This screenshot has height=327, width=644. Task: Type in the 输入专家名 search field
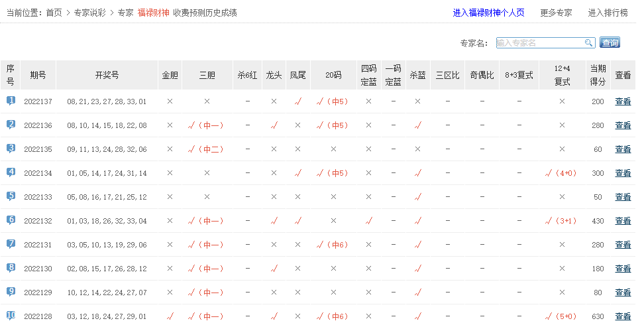click(x=539, y=42)
